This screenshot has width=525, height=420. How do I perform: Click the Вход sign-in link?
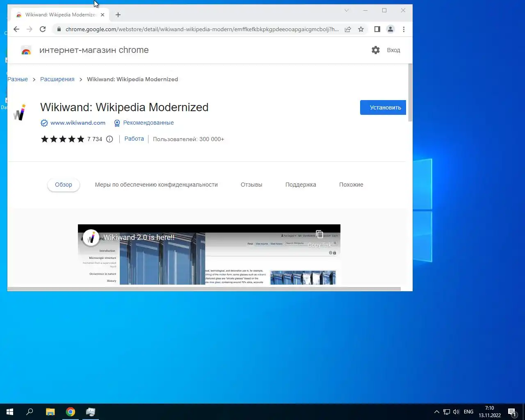[x=393, y=50]
